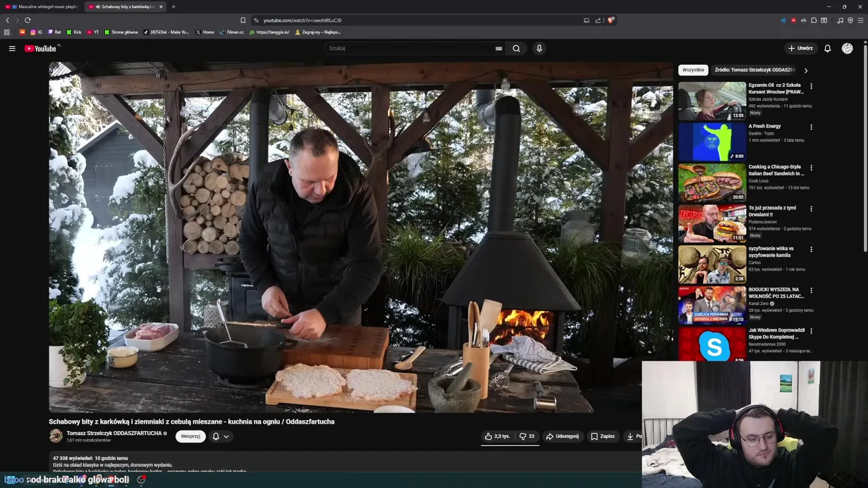868x488 pixels.
Task: Open Chicago-Style Italian Beef Sandwich thumbnail
Action: point(712,182)
